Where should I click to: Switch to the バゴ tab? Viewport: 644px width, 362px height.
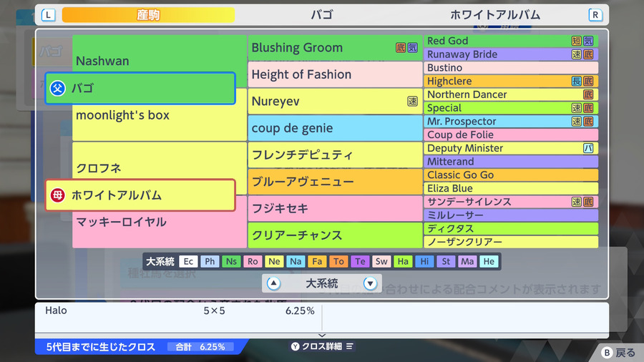pos(321,15)
